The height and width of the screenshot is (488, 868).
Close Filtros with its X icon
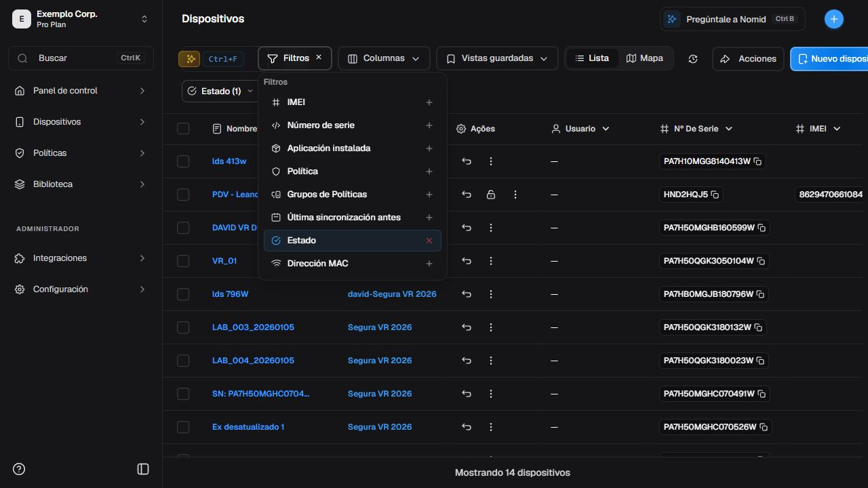coord(319,58)
